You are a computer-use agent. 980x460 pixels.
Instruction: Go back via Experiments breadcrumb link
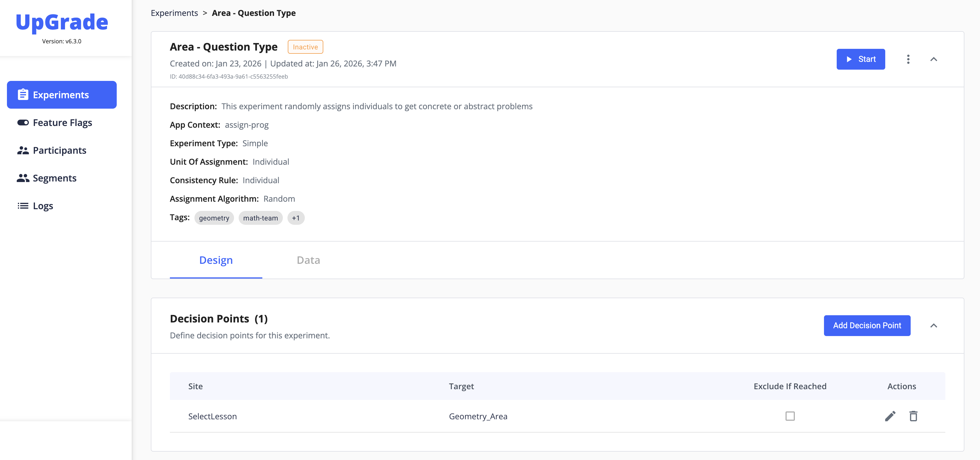tap(174, 13)
